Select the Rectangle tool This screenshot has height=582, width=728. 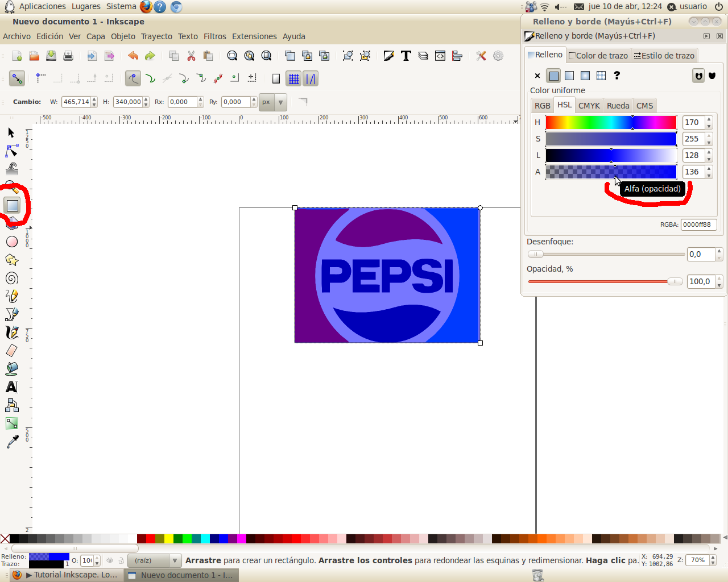pyautogui.click(x=13, y=205)
